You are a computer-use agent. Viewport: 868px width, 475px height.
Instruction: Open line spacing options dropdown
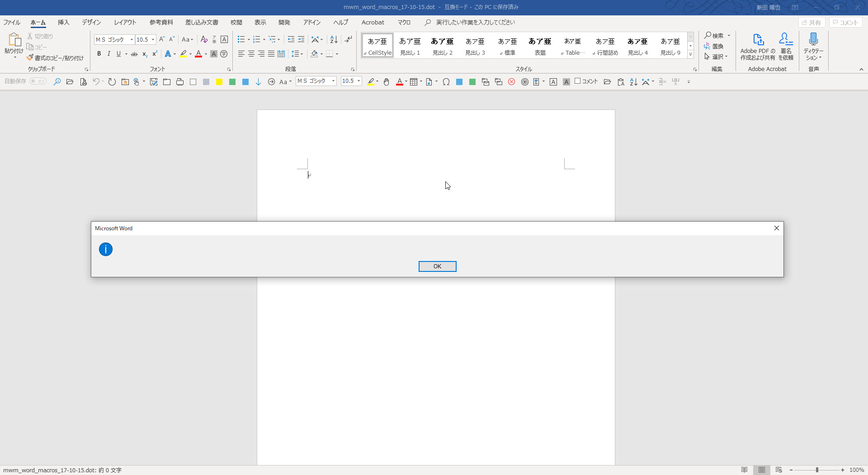[297, 54]
